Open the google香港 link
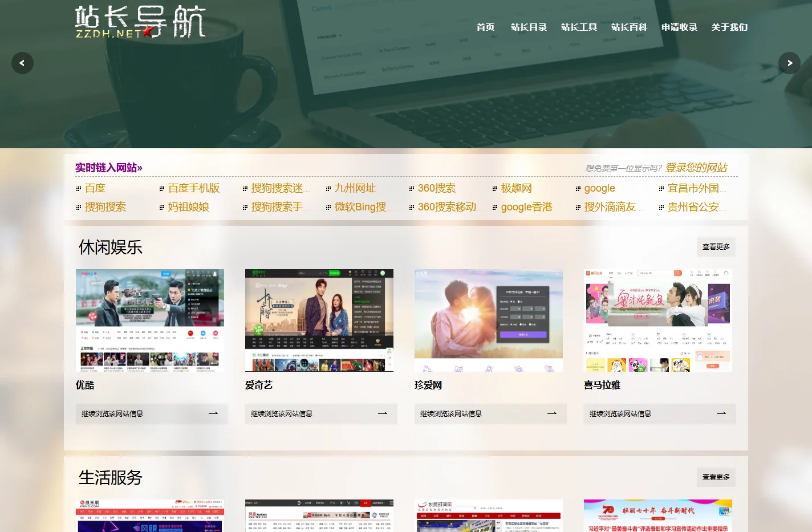The image size is (812, 532). pyautogui.click(x=527, y=207)
